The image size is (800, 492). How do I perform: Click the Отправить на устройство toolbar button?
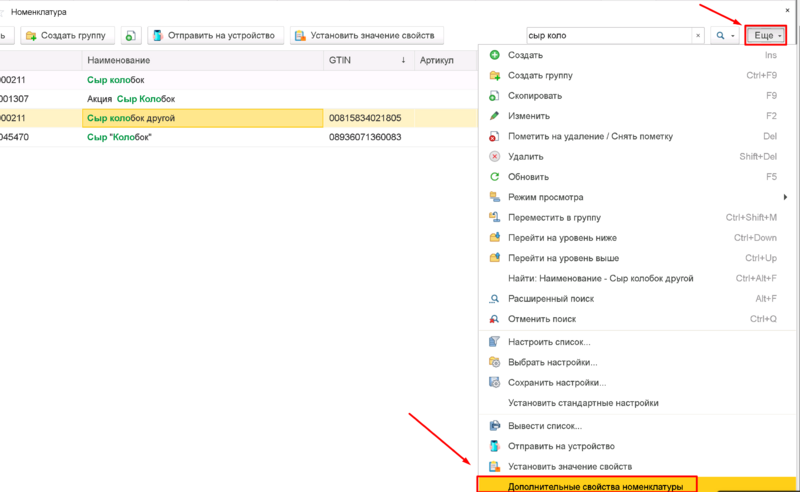tap(214, 36)
